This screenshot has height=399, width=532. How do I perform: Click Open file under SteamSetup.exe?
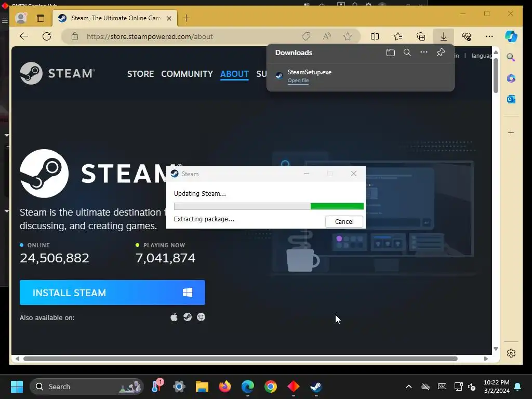pyautogui.click(x=298, y=81)
